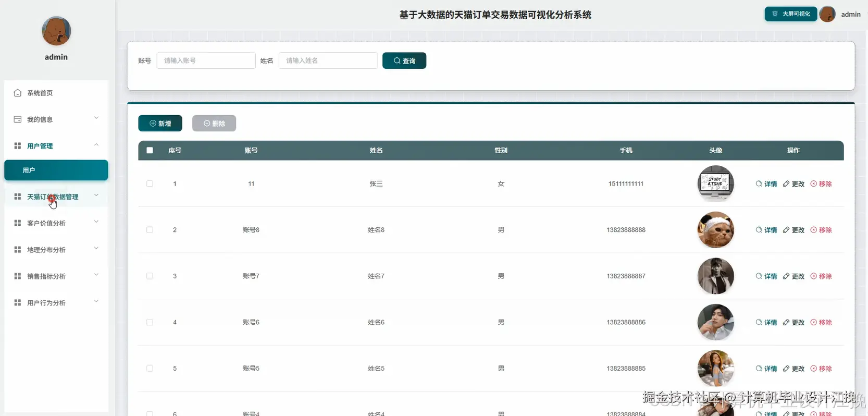Click 移除 circle-x icon for 姓名5
The height and width of the screenshot is (416, 868).
tap(814, 369)
